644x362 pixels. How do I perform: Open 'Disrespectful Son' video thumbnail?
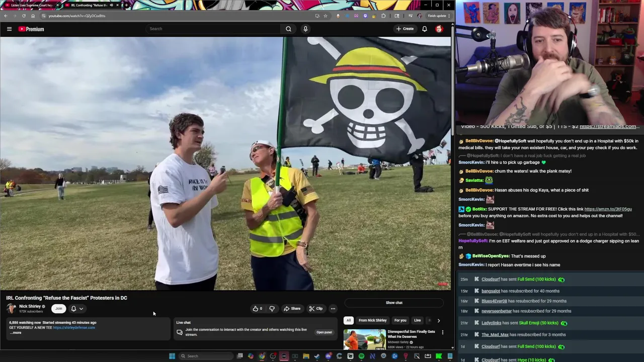tap(364, 339)
